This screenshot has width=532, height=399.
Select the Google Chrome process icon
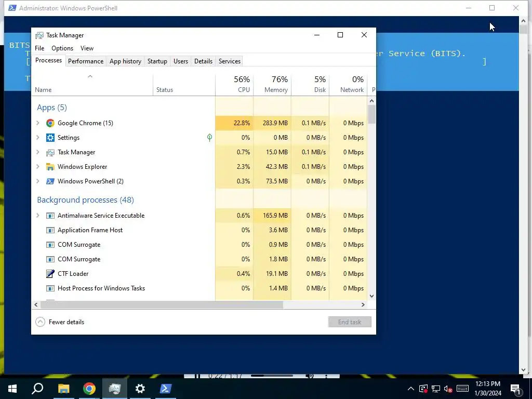[50, 123]
